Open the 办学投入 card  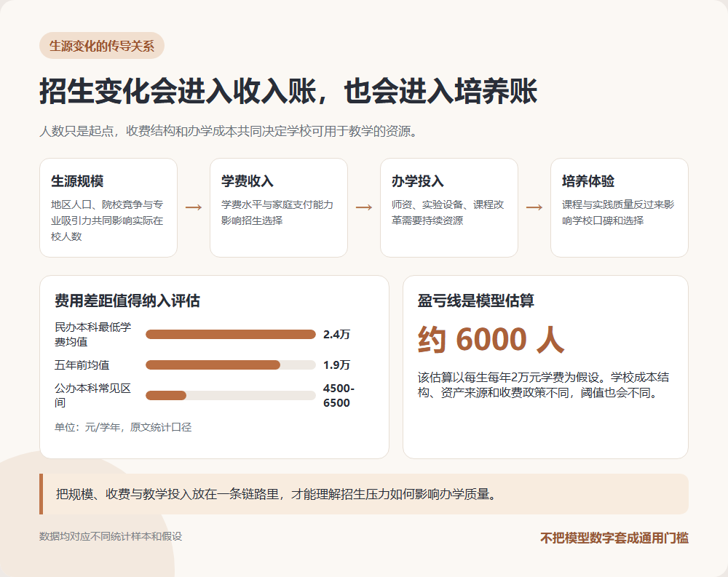coord(449,207)
